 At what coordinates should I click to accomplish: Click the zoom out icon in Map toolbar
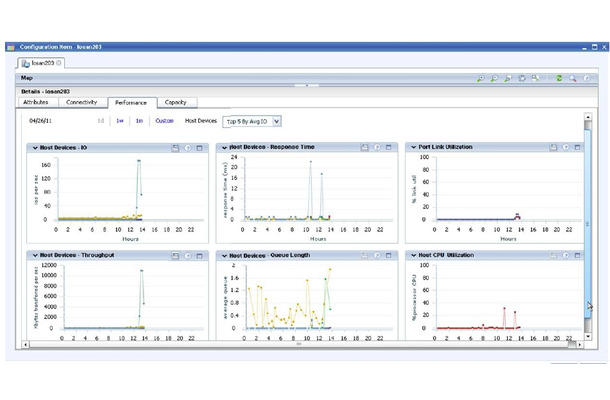(494, 78)
